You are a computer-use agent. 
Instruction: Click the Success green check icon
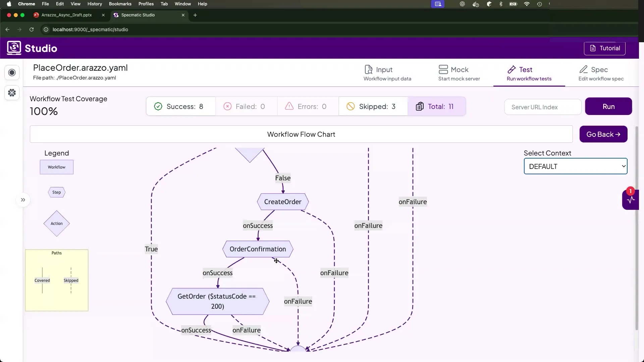pos(158,107)
